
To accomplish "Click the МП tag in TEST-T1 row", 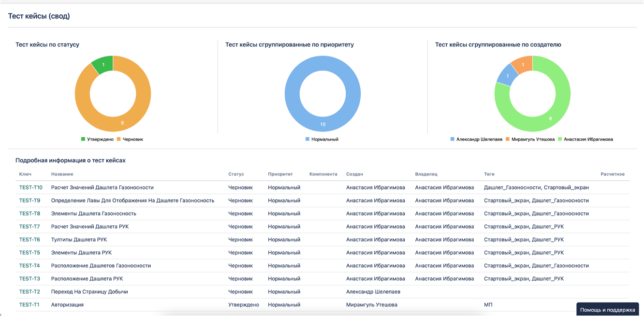I will (488, 305).
